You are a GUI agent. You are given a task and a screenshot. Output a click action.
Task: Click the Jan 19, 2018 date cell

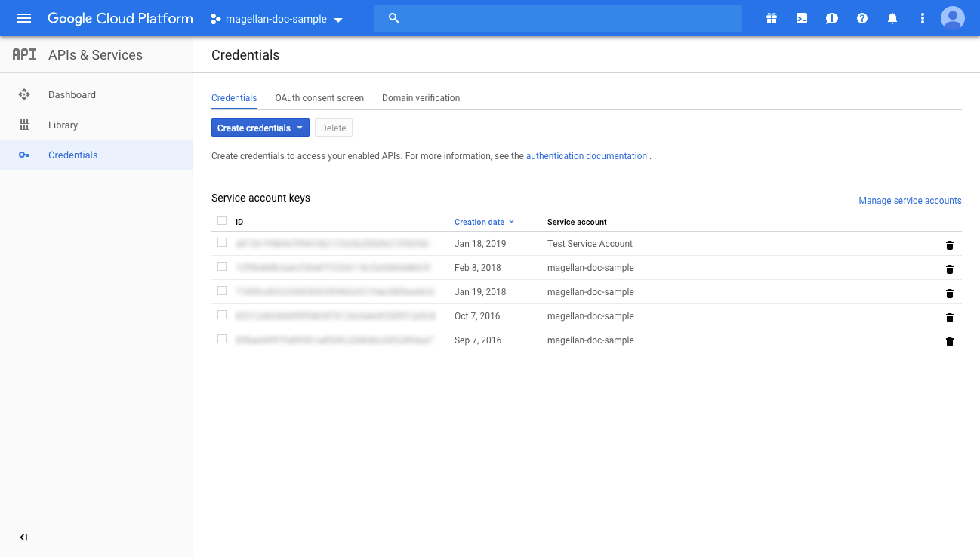tap(480, 292)
